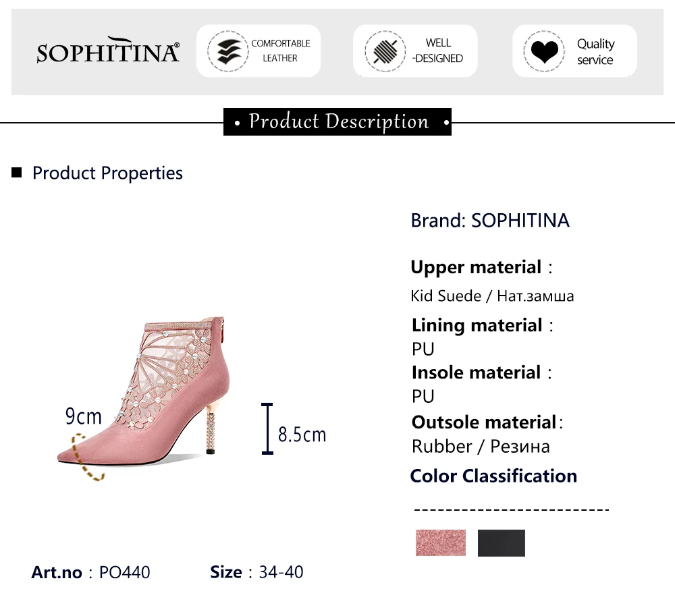This screenshot has height=616, width=675.
Task: Select the pink color swatch
Action: [441, 542]
